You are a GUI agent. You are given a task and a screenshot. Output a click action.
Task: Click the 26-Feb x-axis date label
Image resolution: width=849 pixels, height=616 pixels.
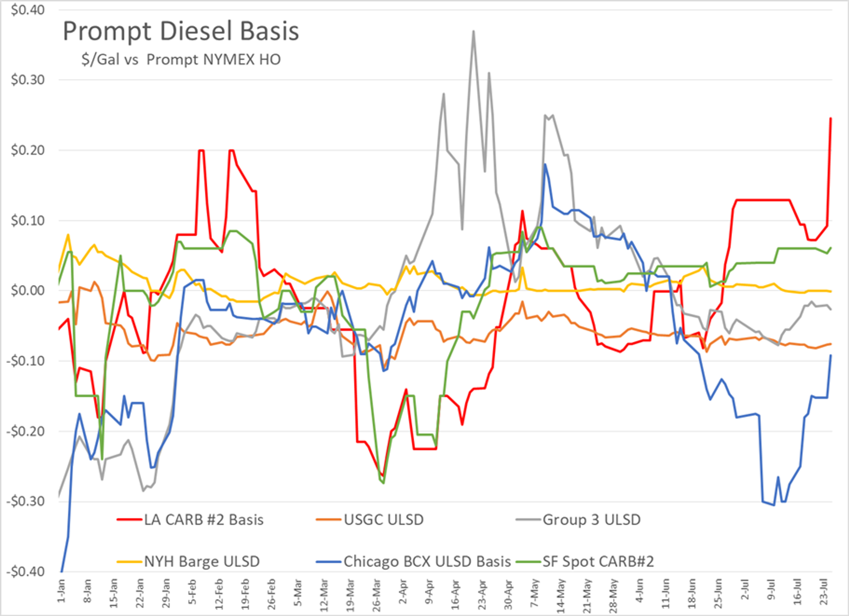(272, 594)
